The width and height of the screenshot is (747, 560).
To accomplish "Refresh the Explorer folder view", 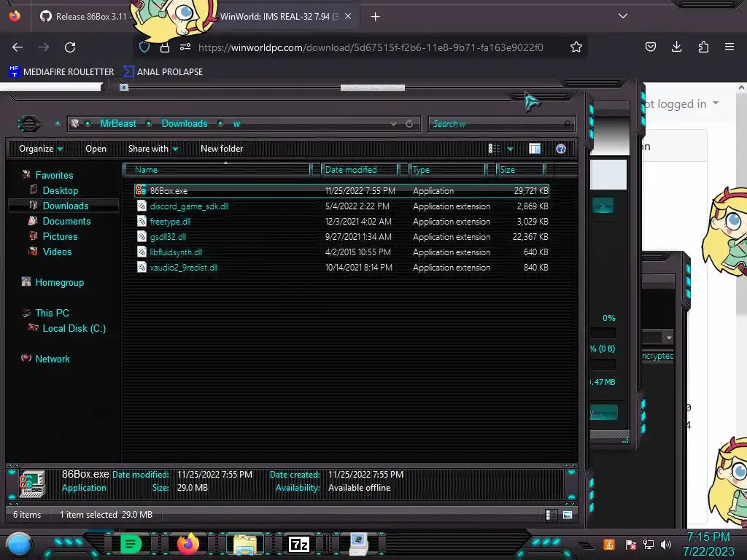I will tap(409, 124).
